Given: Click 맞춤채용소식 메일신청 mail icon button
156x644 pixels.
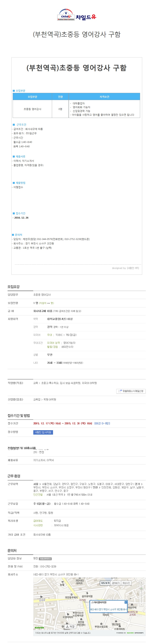Looking at the screenshot, I should point(131,391).
